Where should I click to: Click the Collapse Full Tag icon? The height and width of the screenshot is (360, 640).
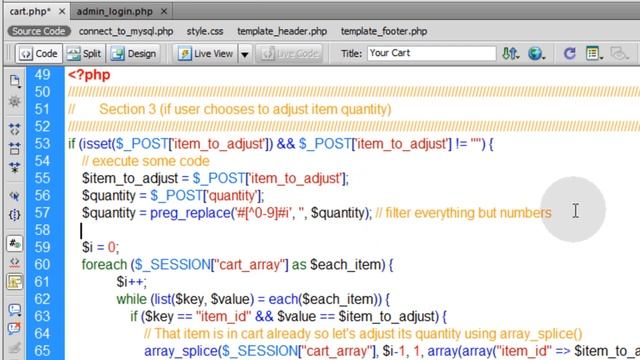tap(15, 129)
